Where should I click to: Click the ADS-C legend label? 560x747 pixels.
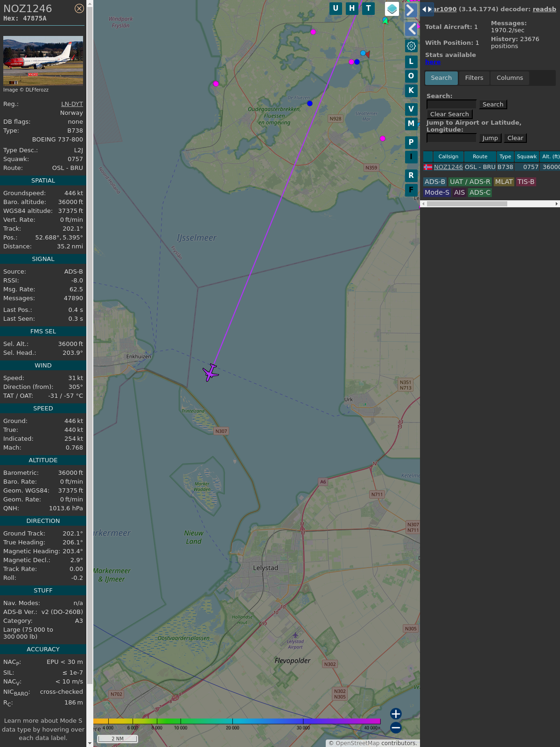click(480, 193)
